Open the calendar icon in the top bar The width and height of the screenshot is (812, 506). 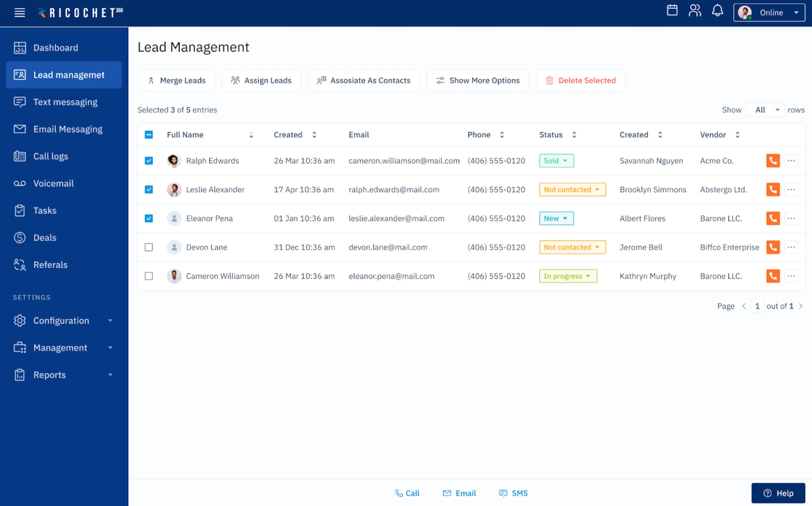click(x=672, y=11)
